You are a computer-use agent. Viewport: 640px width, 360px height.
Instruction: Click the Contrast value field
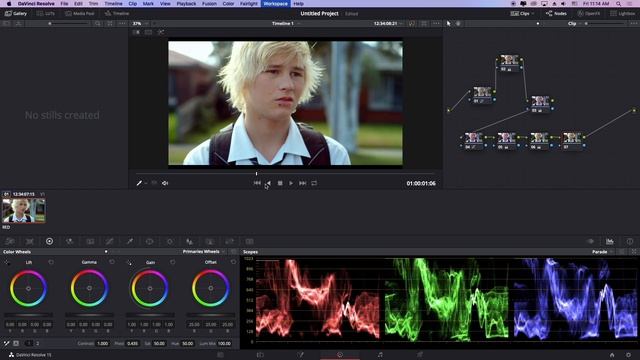[x=102, y=344]
